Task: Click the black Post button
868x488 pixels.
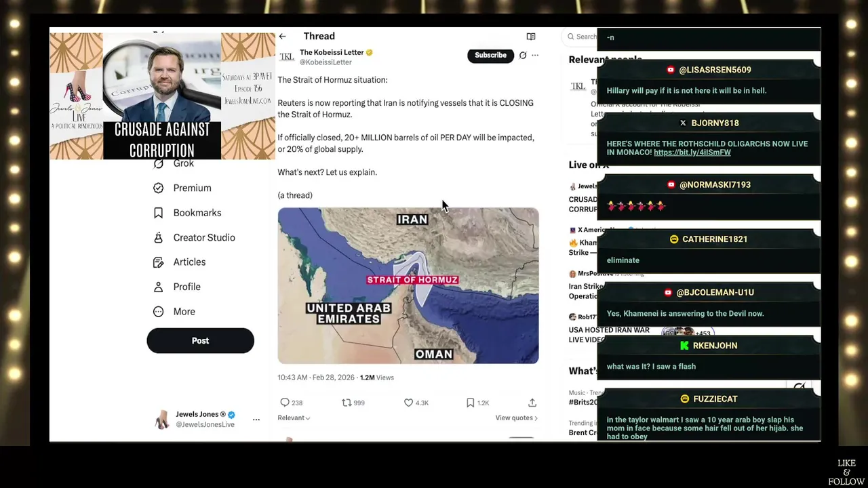Action: [200, 341]
